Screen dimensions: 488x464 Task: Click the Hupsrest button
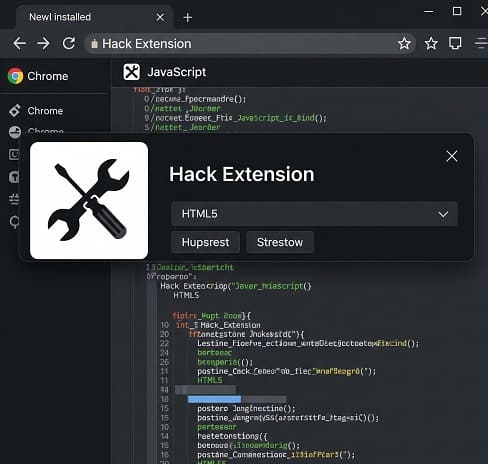coord(205,242)
